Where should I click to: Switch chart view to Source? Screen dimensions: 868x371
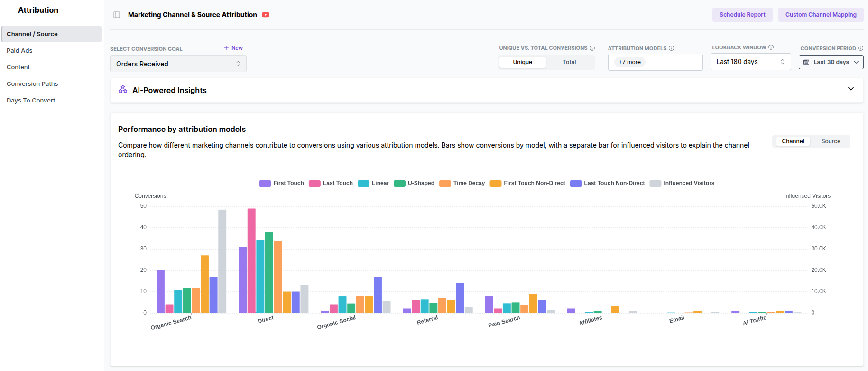click(831, 141)
